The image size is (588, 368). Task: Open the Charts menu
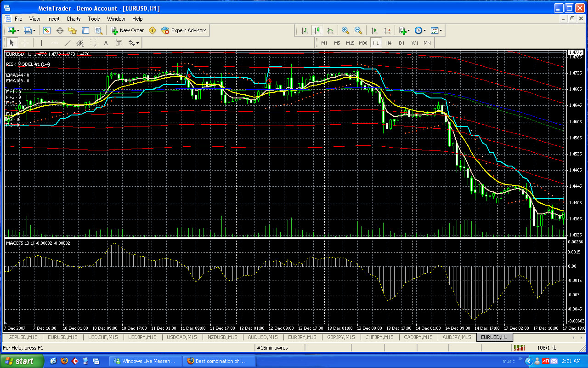click(73, 19)
